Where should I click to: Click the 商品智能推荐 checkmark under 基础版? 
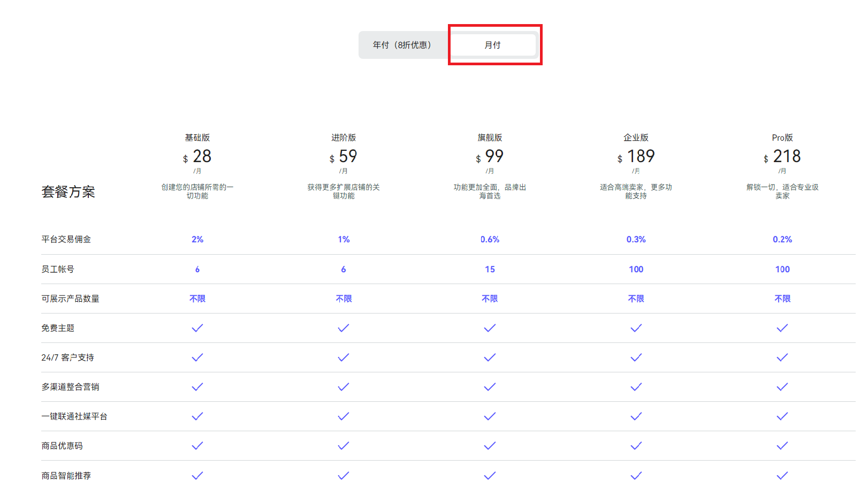click(x=197, y=476)
